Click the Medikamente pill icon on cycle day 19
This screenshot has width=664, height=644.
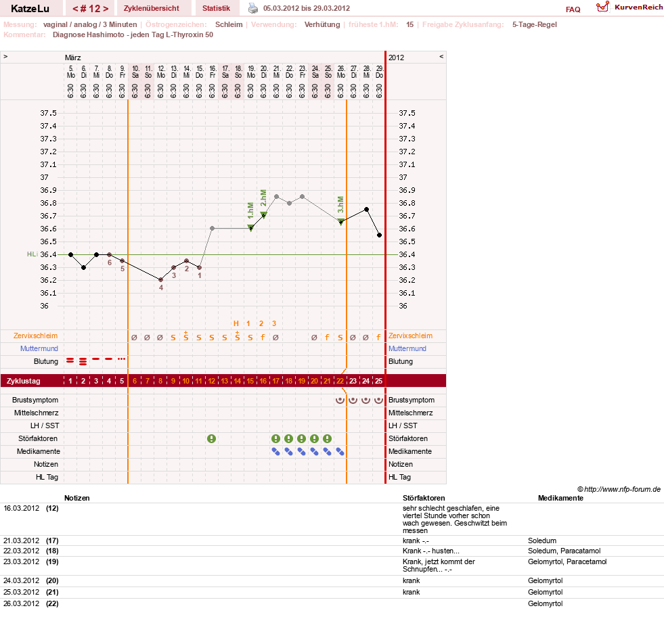301,451
